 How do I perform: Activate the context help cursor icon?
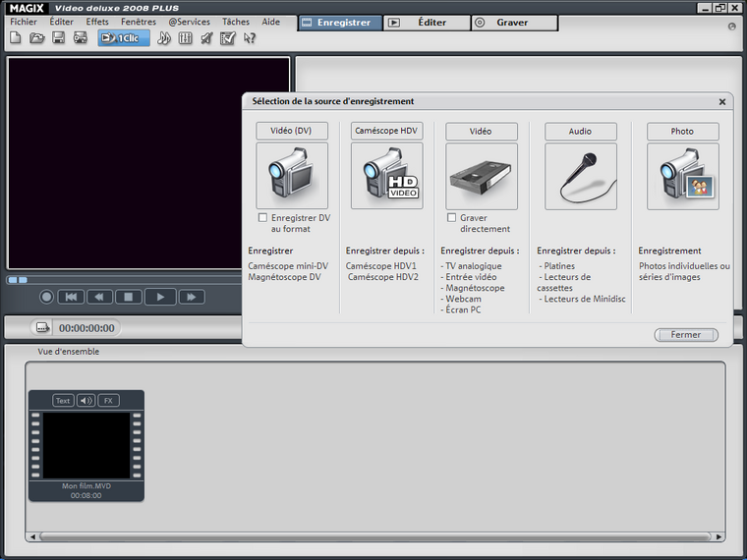pos(249,38)
